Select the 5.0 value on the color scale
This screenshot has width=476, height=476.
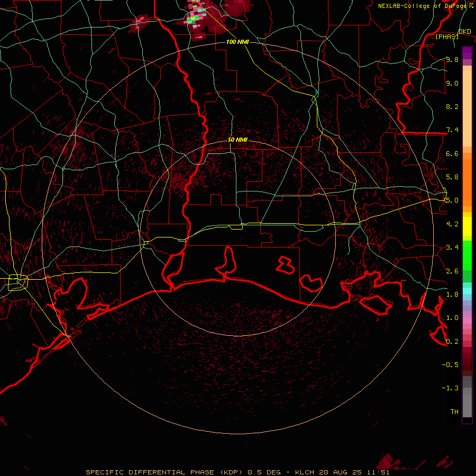point(452,200)
